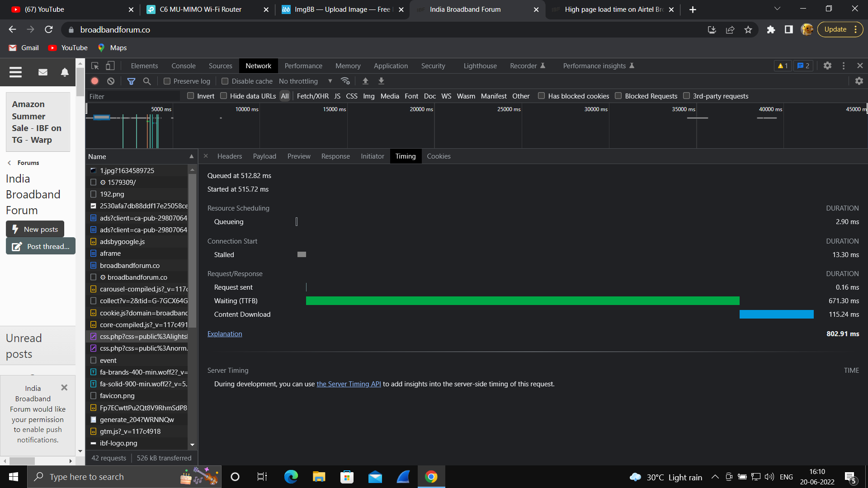The image size is (868, 488).
Task: Activate inspect element picker tool
Action: coord(95,66)
